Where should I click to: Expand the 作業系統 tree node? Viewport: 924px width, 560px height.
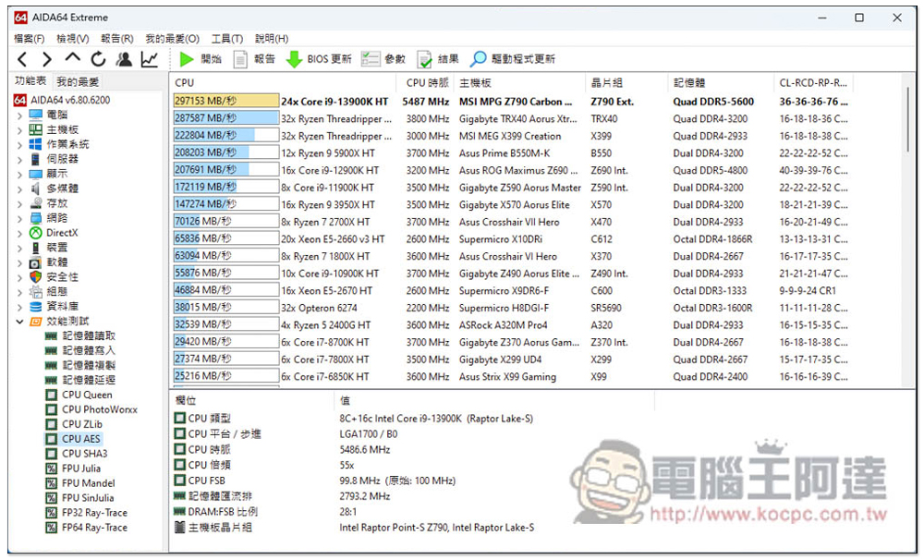(20, 145)
